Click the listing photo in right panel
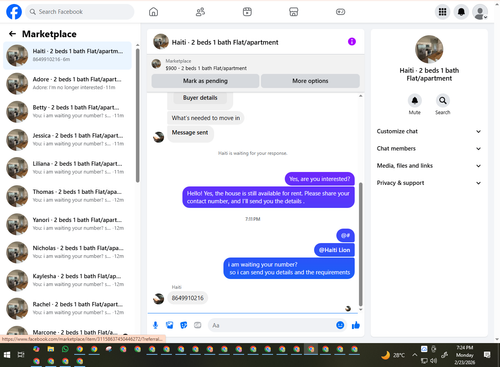 pyautogui.click(x=429, y=49)
